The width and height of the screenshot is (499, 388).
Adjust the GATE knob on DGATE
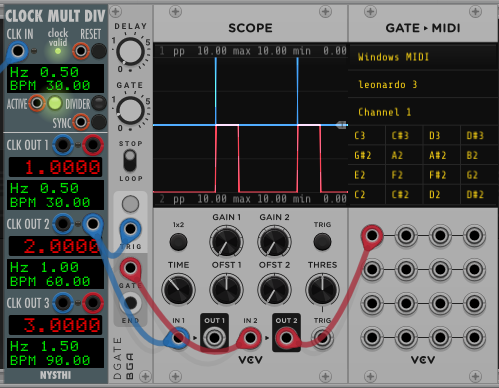tap(130, 110)
